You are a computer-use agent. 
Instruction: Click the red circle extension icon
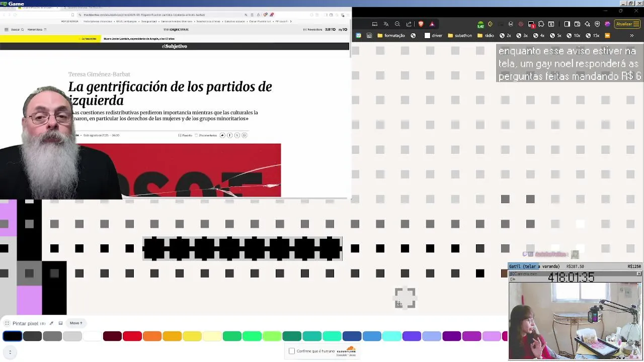521,24
